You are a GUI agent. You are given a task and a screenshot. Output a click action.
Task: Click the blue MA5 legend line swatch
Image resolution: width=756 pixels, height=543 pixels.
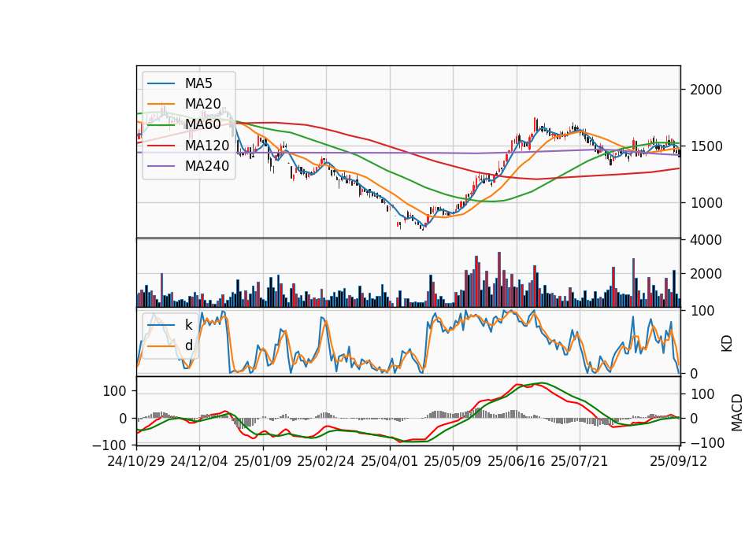[161, 84]
